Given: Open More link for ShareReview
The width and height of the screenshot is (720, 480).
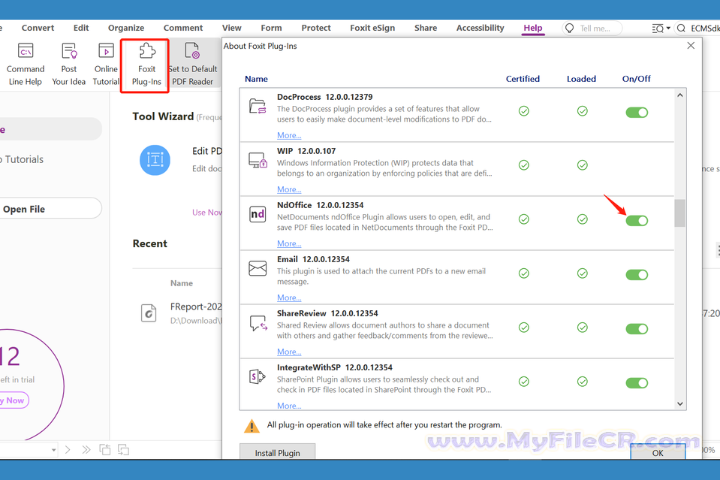Looking at the screenshot, I should coord(289,352).
